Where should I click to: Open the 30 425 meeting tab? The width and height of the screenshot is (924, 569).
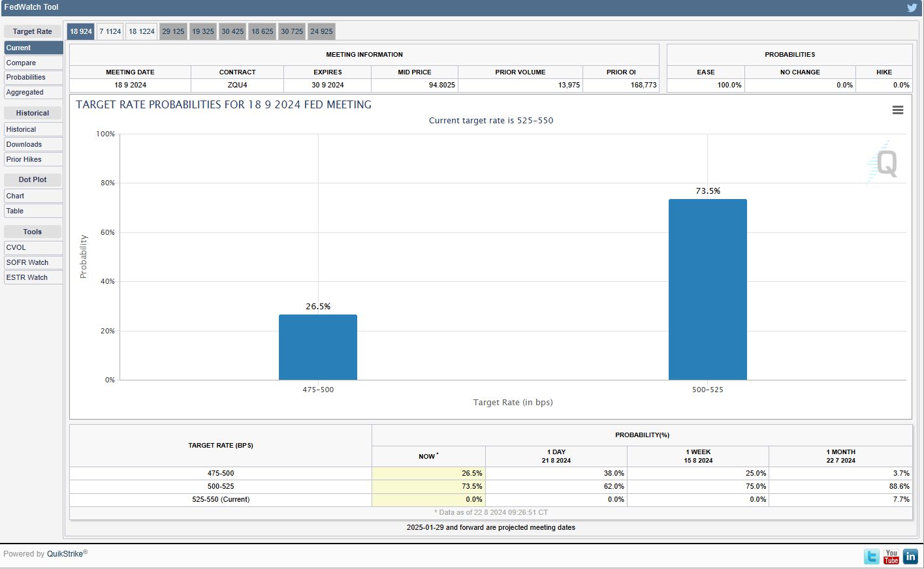coord(232,31)
